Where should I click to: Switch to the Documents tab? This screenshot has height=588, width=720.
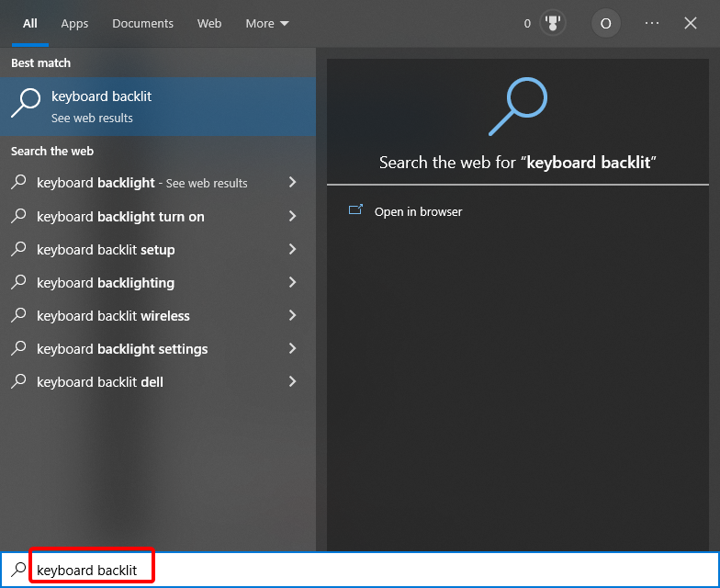[x=142, y=23]
